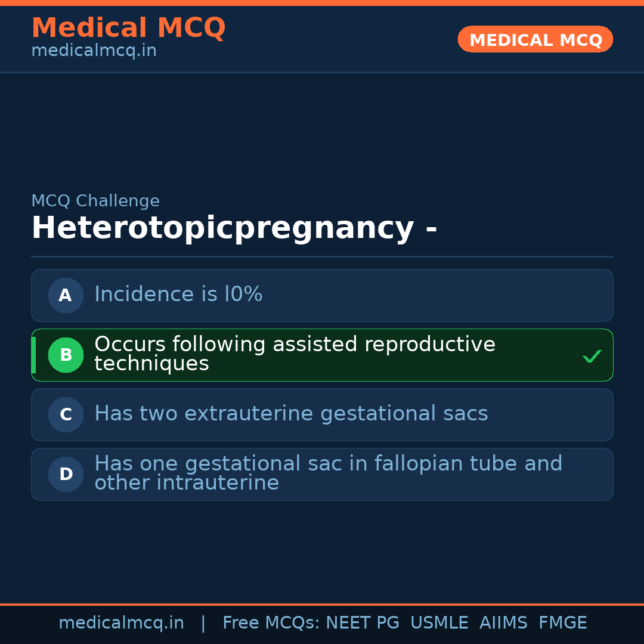Choose the letter C option circle

pyautogui.click(x=66, y=414)
